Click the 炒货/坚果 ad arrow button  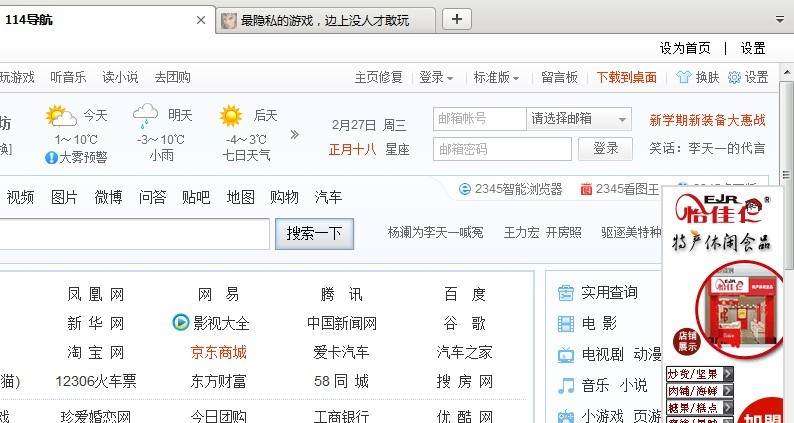pos(728,374)
